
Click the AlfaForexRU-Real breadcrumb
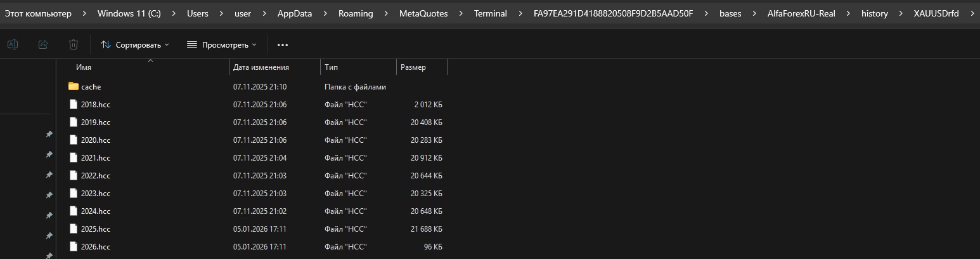(799, 13)
